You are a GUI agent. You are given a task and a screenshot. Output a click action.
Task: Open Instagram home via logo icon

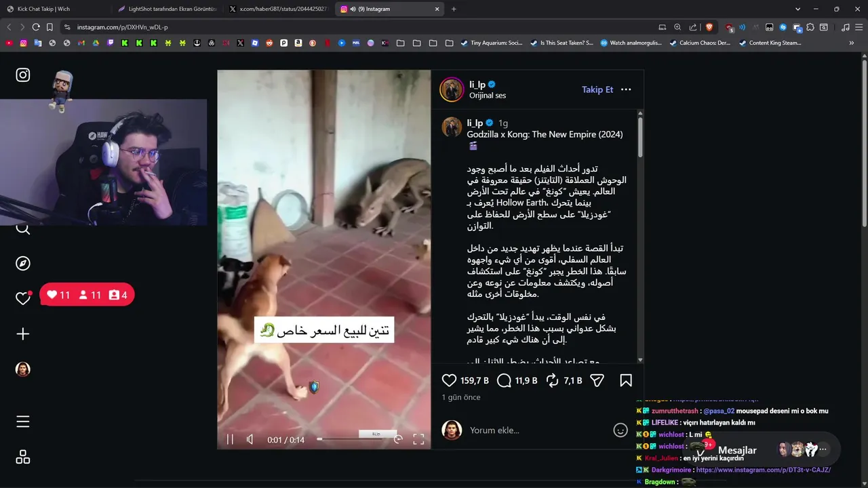tap(23, 75)
